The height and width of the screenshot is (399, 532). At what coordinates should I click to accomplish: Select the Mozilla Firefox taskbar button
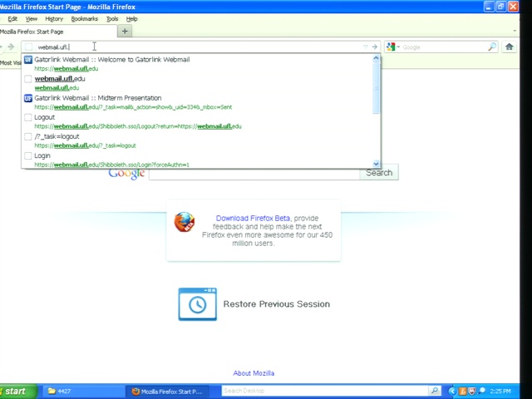167,392
